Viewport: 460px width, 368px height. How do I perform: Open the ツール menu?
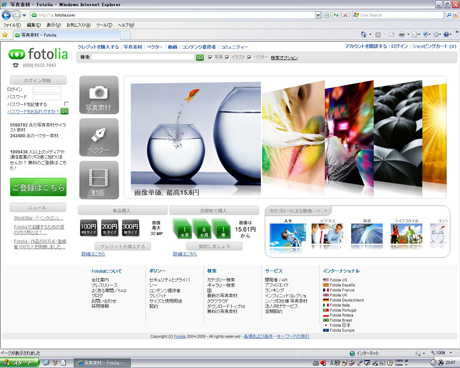pos(104,25)
